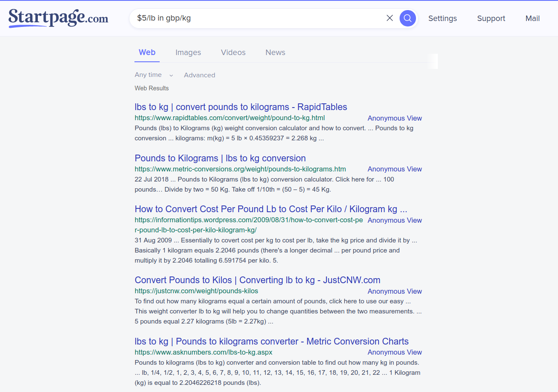Open the Metric Conversion Charts result
The width and height of the screenshot is (558, 392).
[271, 342]
